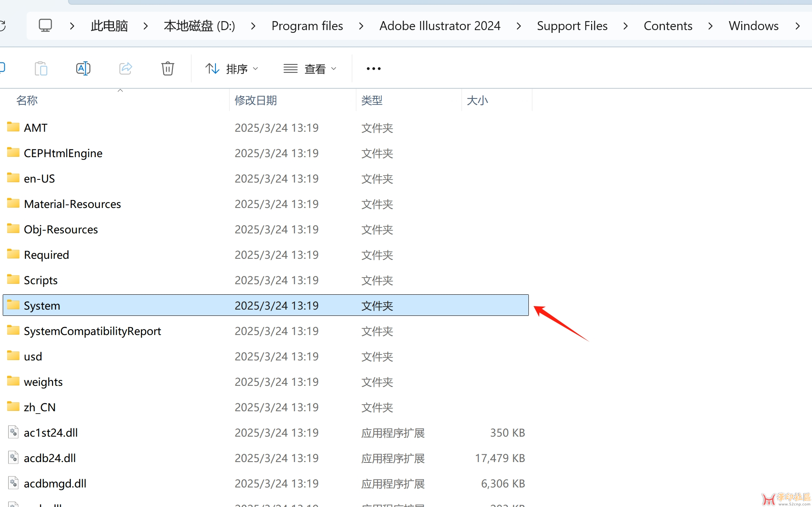The height and width of the screenshot is (507, 812).
Task: Click the SystemCompatibilityReport name
Action: click(x=92, y=331)
